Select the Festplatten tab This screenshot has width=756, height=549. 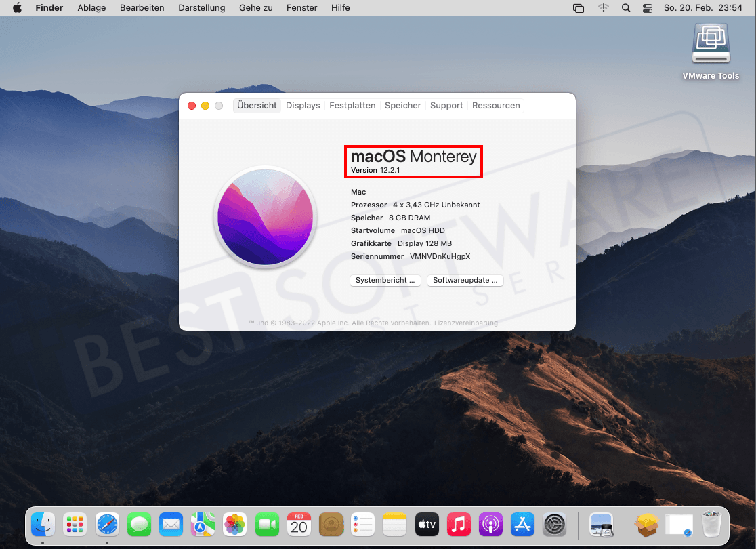click(352, 105)
